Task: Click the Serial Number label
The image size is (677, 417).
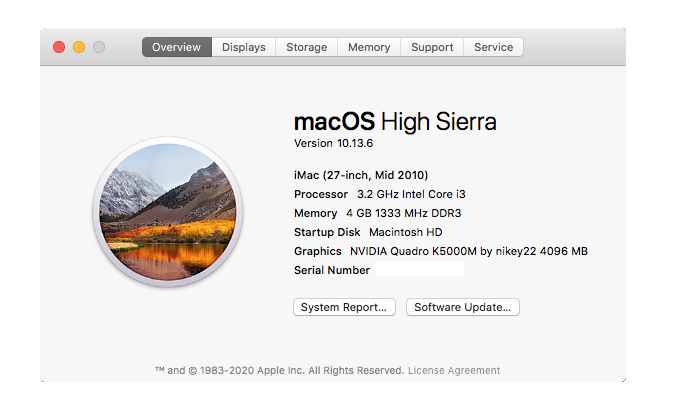Action: [332, 270]
